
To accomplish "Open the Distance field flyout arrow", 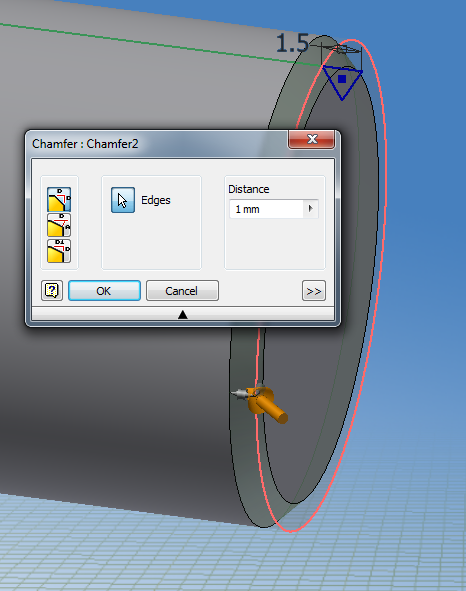I will click(x=311, y=208).
